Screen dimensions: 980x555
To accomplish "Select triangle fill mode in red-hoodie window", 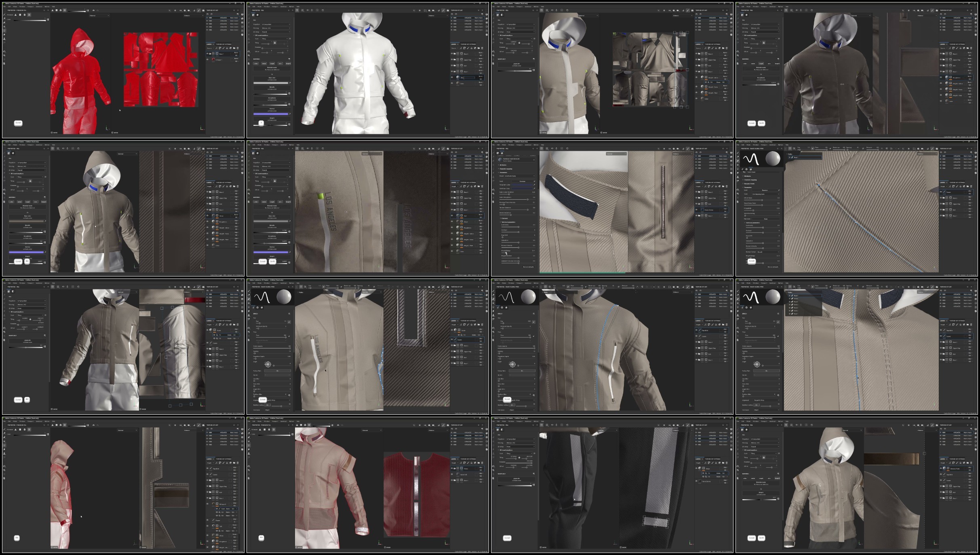I will pos(15,15).
